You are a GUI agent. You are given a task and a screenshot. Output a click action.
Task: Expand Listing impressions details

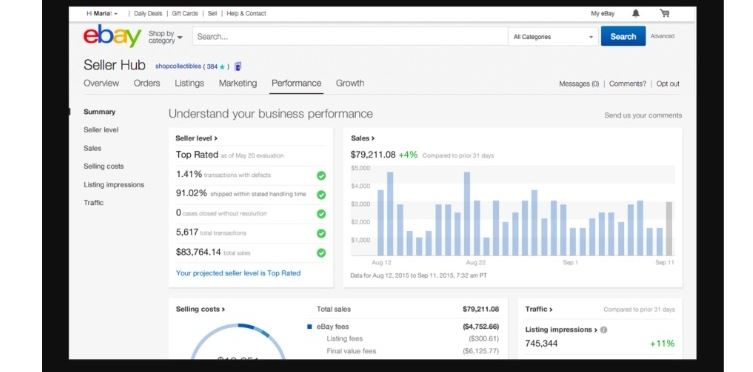point(561,330)
